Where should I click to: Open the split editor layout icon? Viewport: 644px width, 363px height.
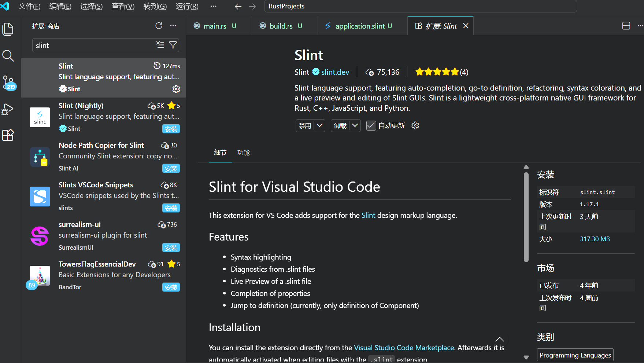tap(626, 26)
